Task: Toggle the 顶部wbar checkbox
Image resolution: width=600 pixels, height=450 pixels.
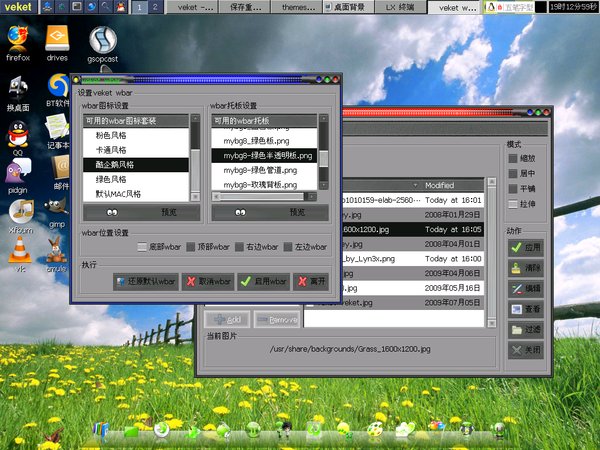Action: click(190, 247)
